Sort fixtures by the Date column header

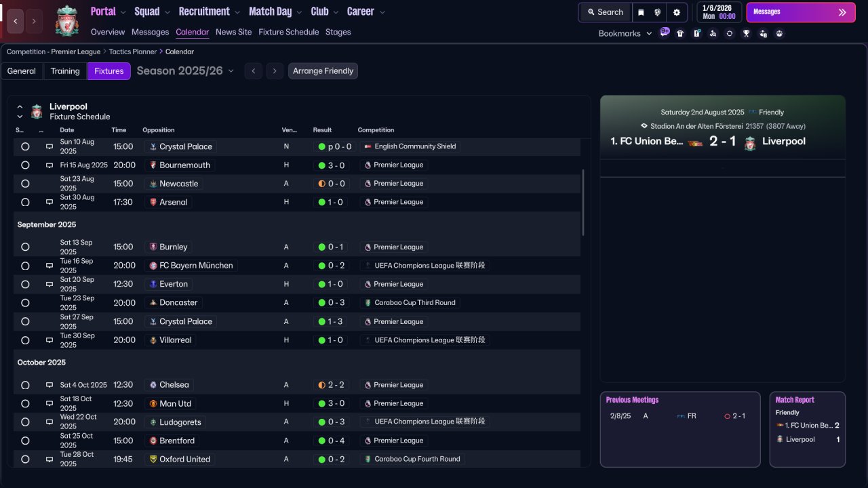[67, 130]
